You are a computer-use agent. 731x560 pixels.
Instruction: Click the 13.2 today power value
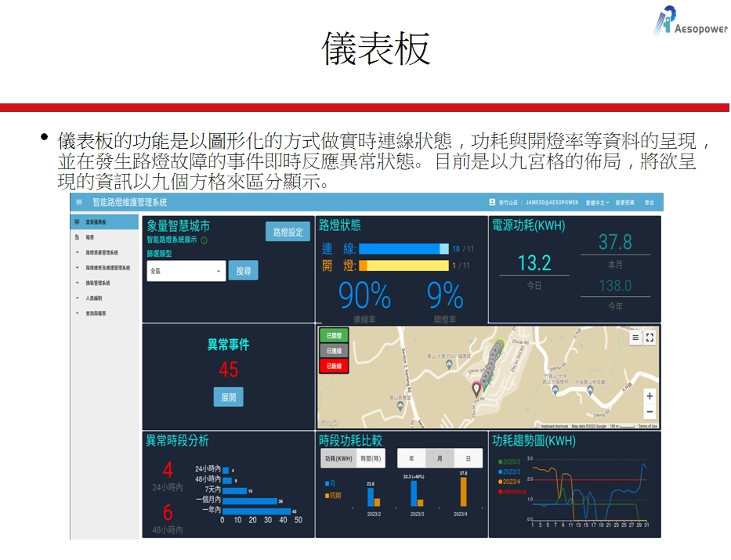pyautogui.click(x=534, y=262)
